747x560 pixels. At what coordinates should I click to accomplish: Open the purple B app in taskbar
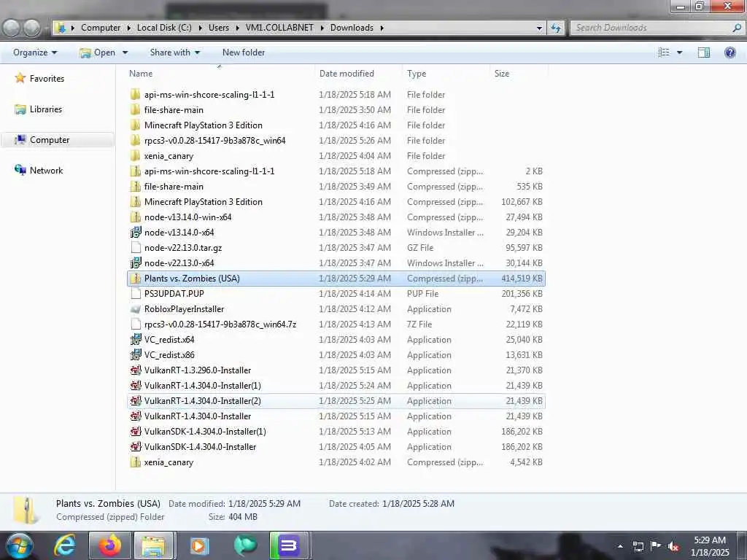(x=289, y=545)
